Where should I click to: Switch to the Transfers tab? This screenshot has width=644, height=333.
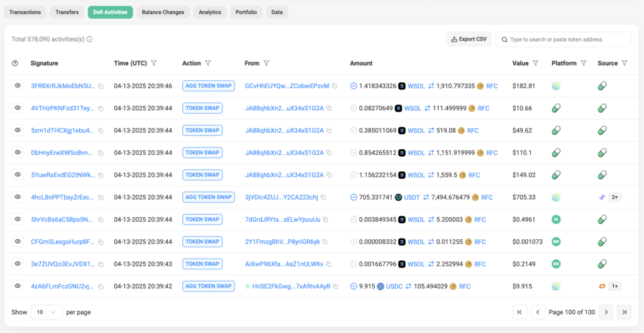[67, 13]
